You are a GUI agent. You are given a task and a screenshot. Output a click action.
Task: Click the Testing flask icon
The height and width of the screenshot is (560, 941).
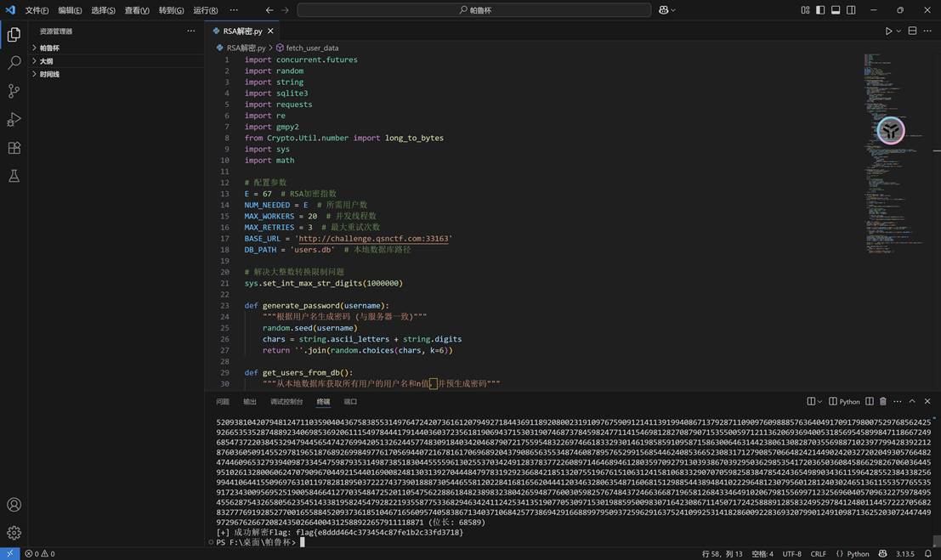(x=14, y=175)
